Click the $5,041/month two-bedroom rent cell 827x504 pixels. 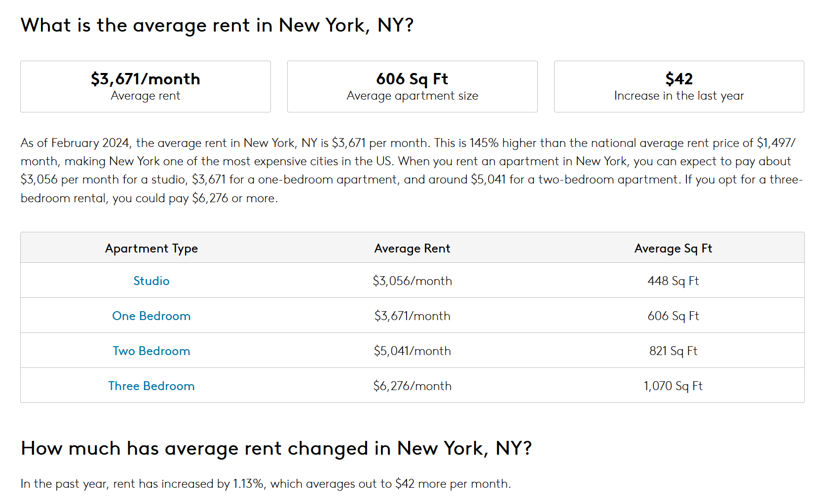(412, 351)
